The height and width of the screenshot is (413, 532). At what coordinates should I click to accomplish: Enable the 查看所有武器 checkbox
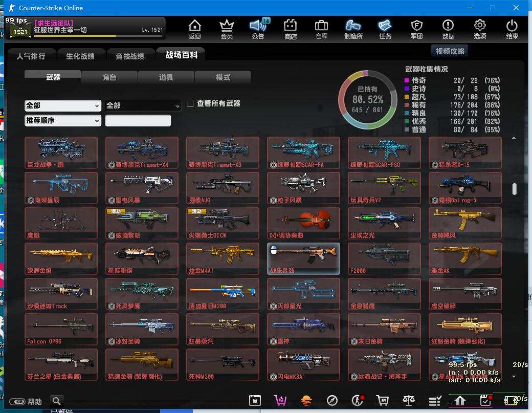(x=190, y=103)
